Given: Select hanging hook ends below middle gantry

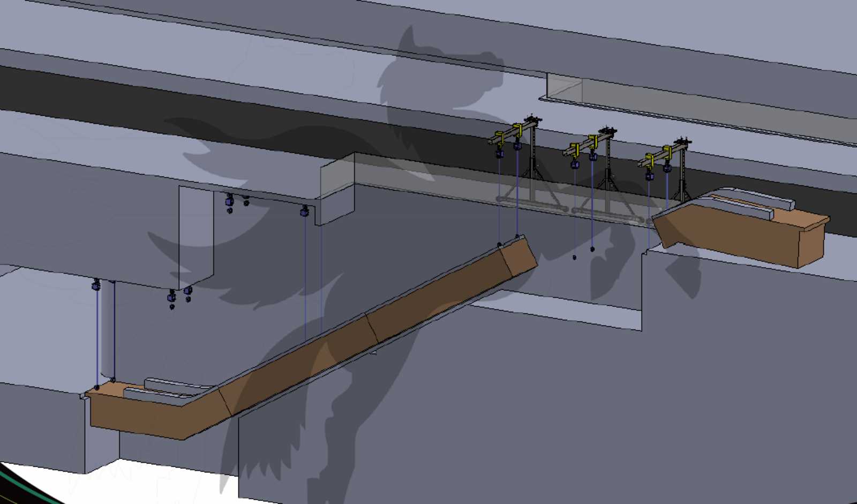Looking at the screenshot, I should coord(583,253).
